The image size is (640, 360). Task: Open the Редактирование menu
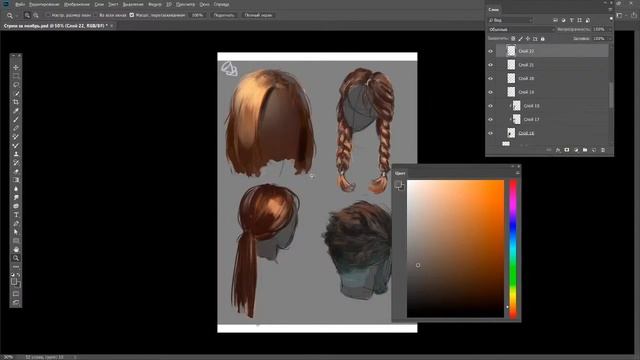click(x=44, y=4)
